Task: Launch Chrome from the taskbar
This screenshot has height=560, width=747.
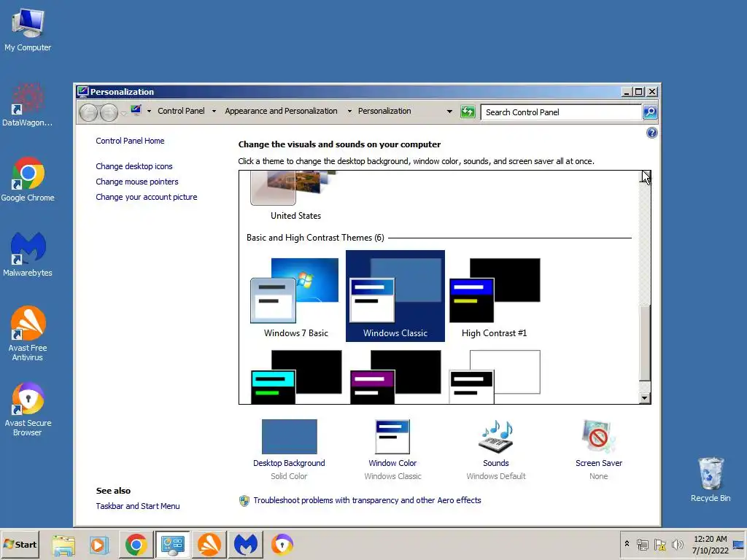Action: pyautogui.click(x=136, y=545)
